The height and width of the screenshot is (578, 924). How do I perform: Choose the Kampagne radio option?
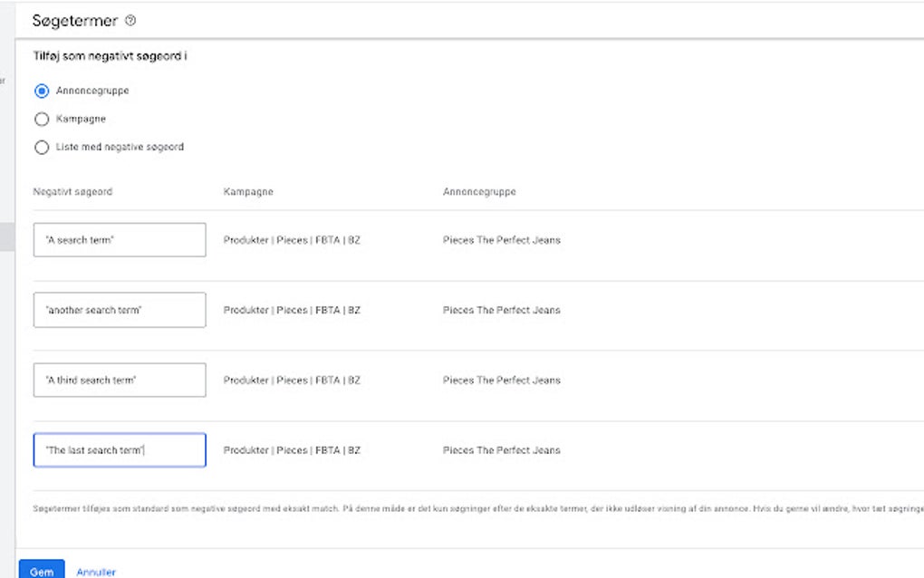41,119
